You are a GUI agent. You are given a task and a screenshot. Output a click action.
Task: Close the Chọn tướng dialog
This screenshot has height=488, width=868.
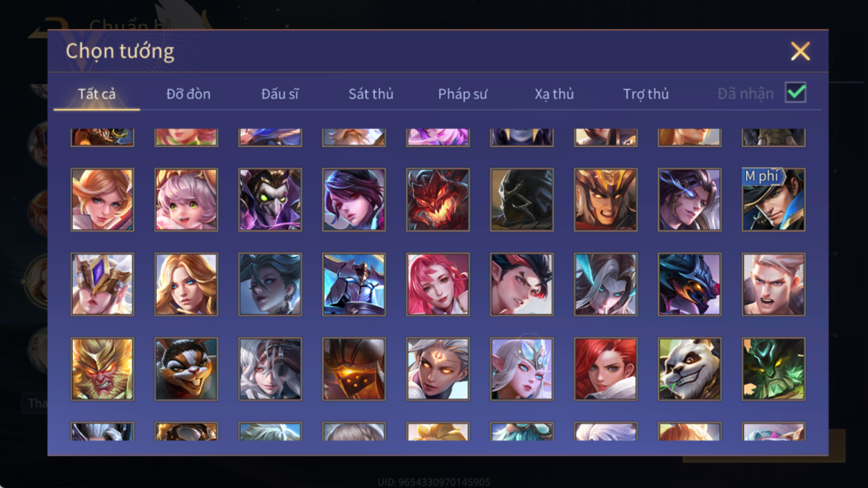[800, 51]
